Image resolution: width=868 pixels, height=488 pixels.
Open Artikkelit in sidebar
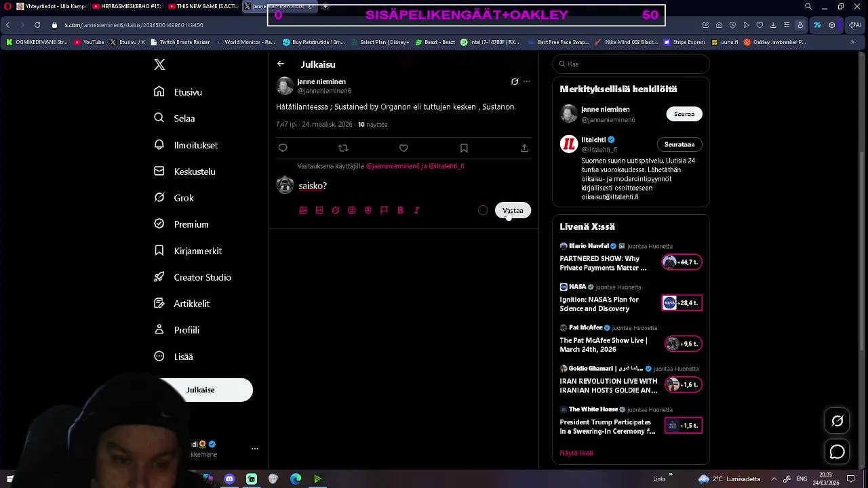pos(182,304)
